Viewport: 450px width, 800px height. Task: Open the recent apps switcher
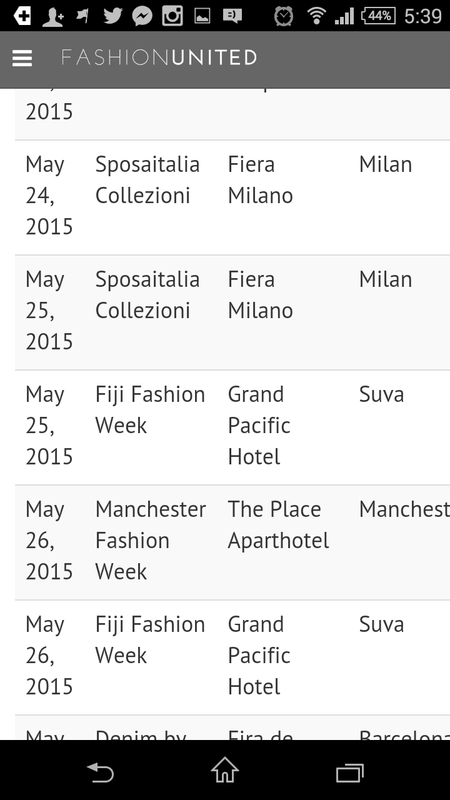click(350, 772)
